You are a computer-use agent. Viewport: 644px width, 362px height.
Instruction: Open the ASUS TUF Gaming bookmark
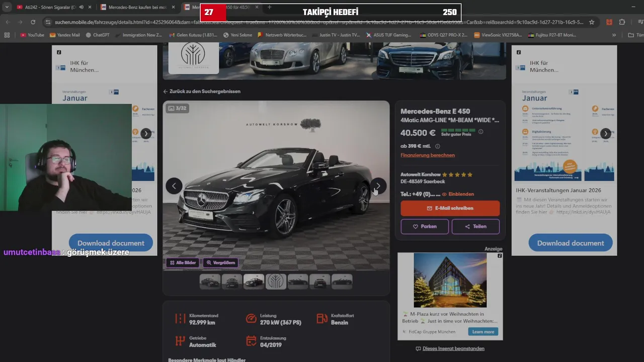387,35
